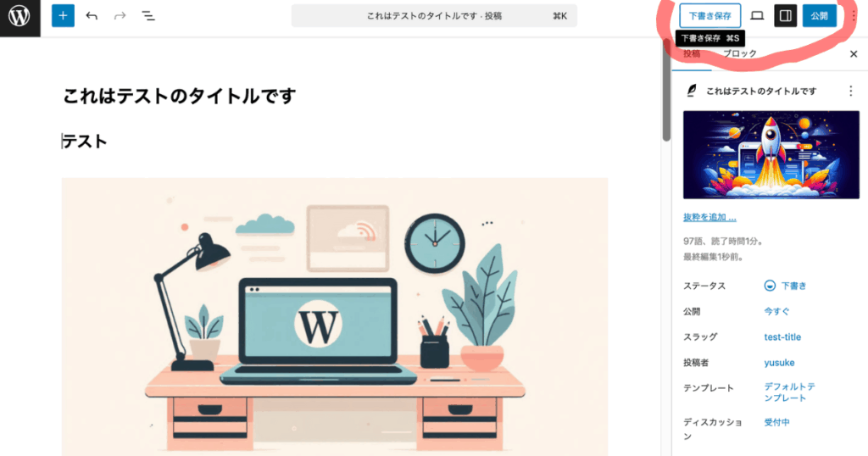Open the laptop preview icon
Image resolution: width=868 pixels, height=456 pixels.
coord(757,15)
